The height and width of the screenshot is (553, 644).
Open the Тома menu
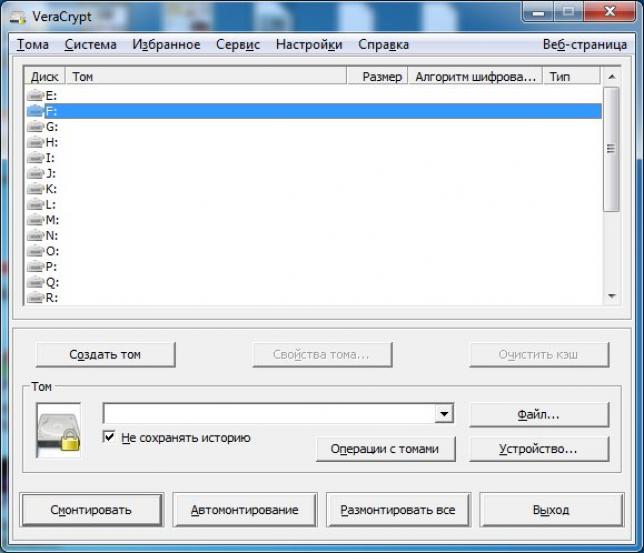pos(32,44)
